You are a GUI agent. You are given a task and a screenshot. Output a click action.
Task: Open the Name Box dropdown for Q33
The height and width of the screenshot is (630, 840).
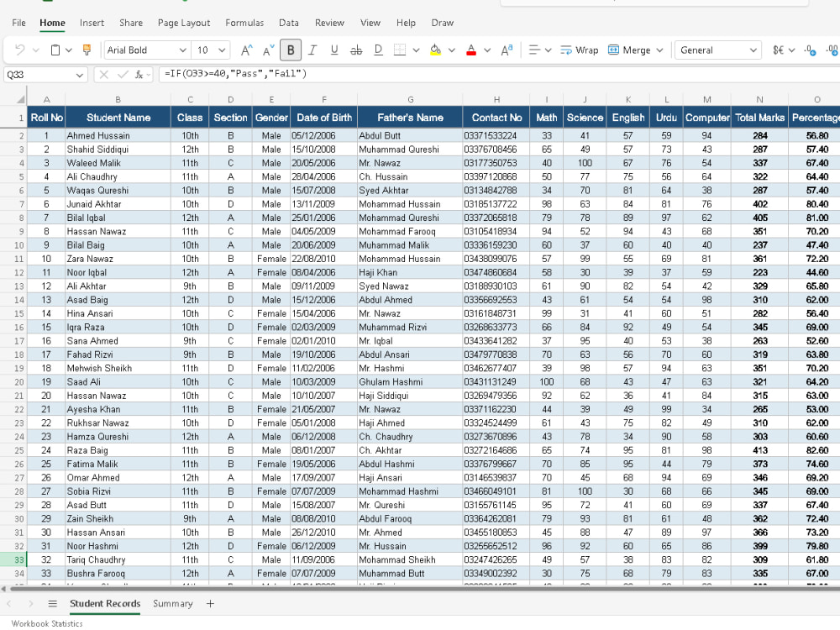tap(79, 75)
